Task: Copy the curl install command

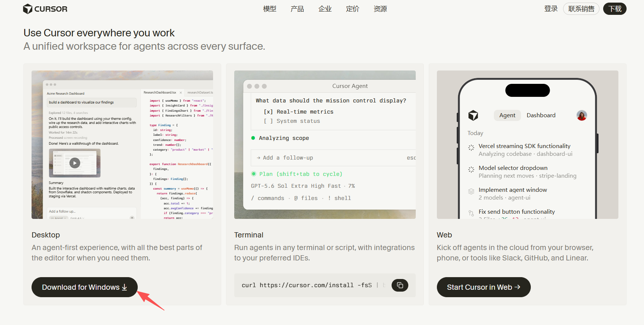Action: point(400,285)
